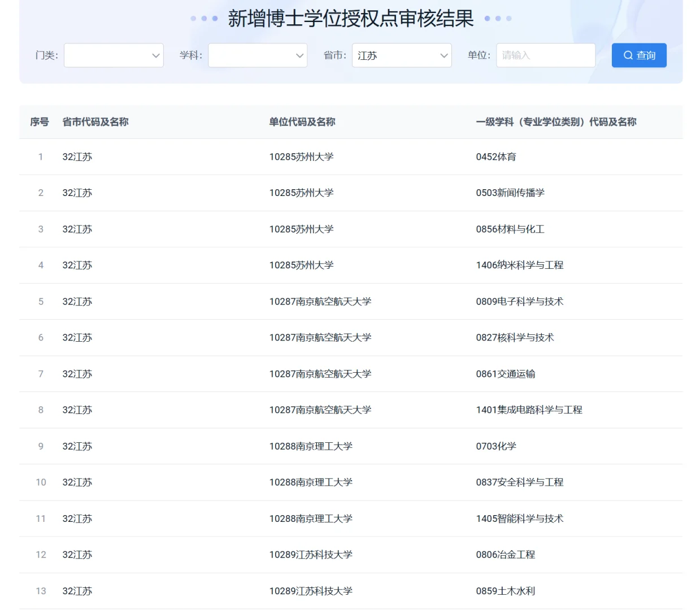Click the 序号 column header

pyautogui.click(x=40, y=122)
